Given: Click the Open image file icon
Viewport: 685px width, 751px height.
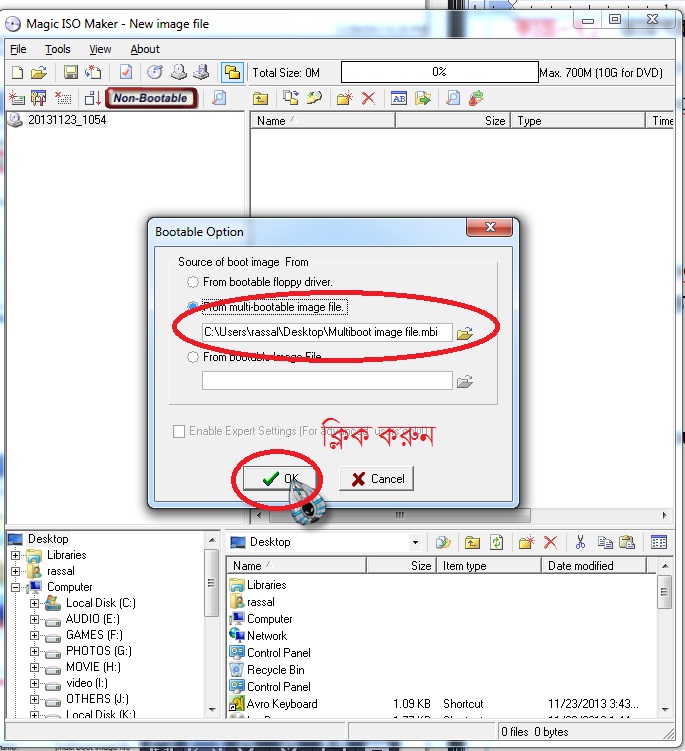Looking at the screenshot, I should pyautogui.click(x=39, y=73).
